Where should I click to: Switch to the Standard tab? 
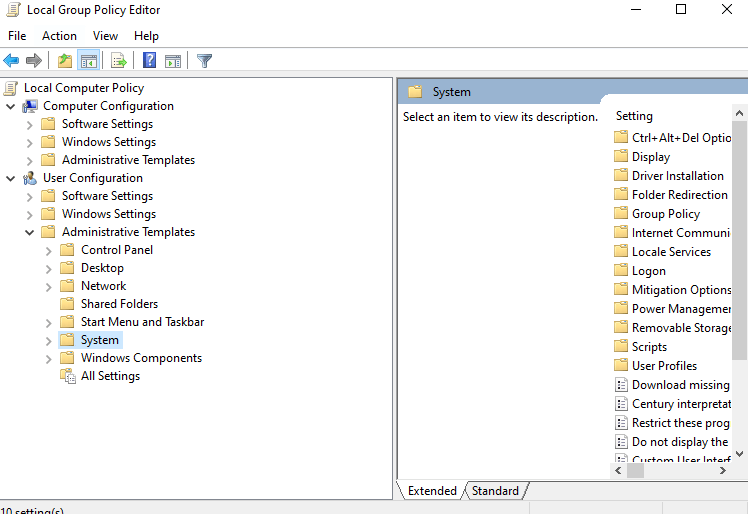point(495,491)
